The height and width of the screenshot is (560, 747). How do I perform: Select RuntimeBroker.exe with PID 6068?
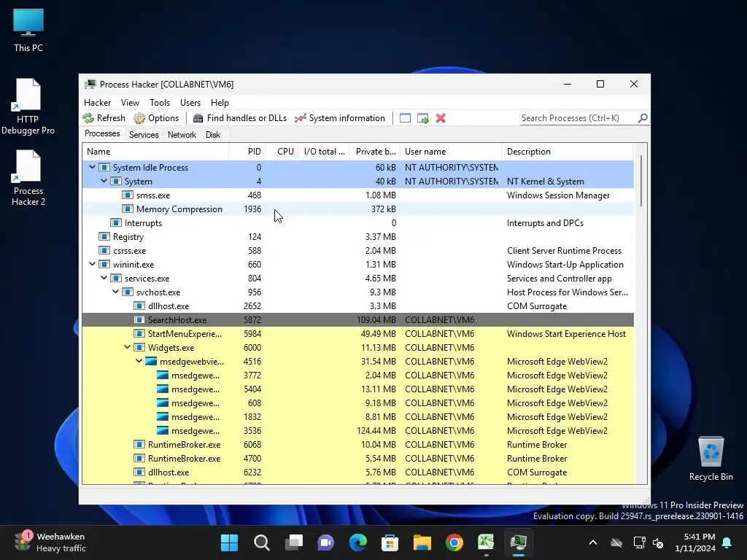(357, 445)
